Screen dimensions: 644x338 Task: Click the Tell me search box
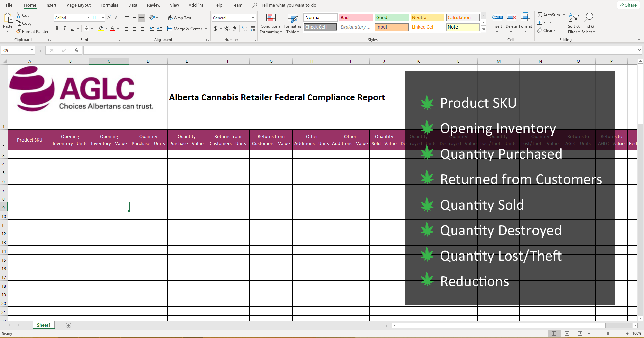[x=288, y=5]
